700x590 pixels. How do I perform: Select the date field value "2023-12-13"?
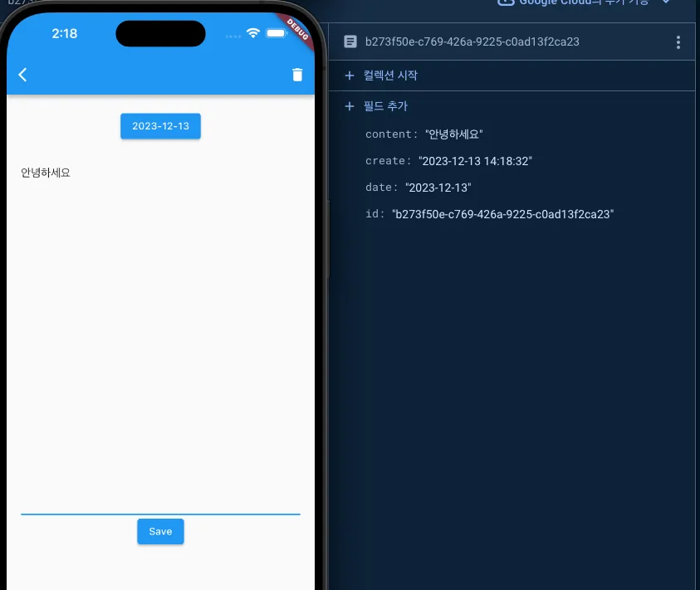click(x=438, y=188)
